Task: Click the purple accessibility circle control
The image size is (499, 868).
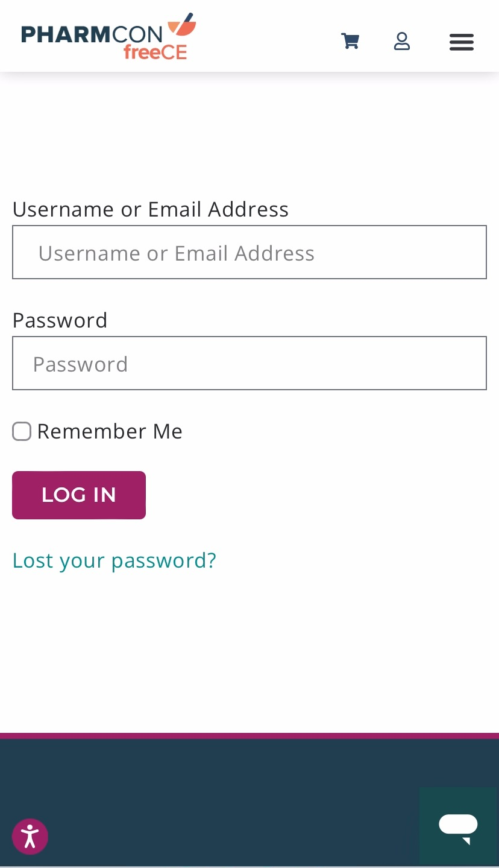Action: pyautogui.click(x=30, y=836)
